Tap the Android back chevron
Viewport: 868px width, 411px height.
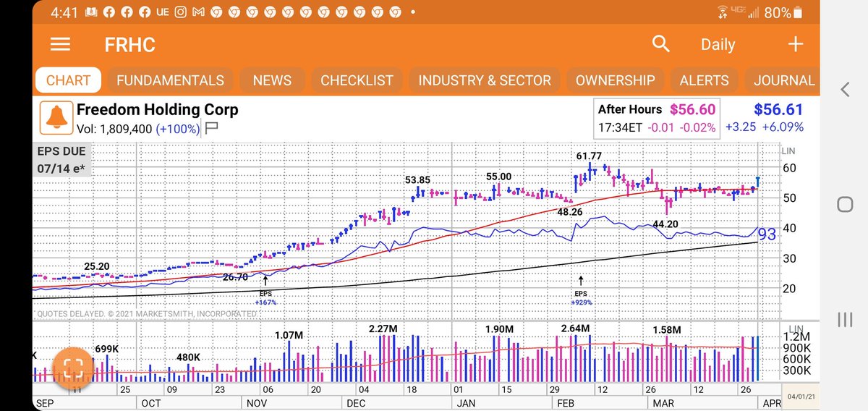point(845,89)
